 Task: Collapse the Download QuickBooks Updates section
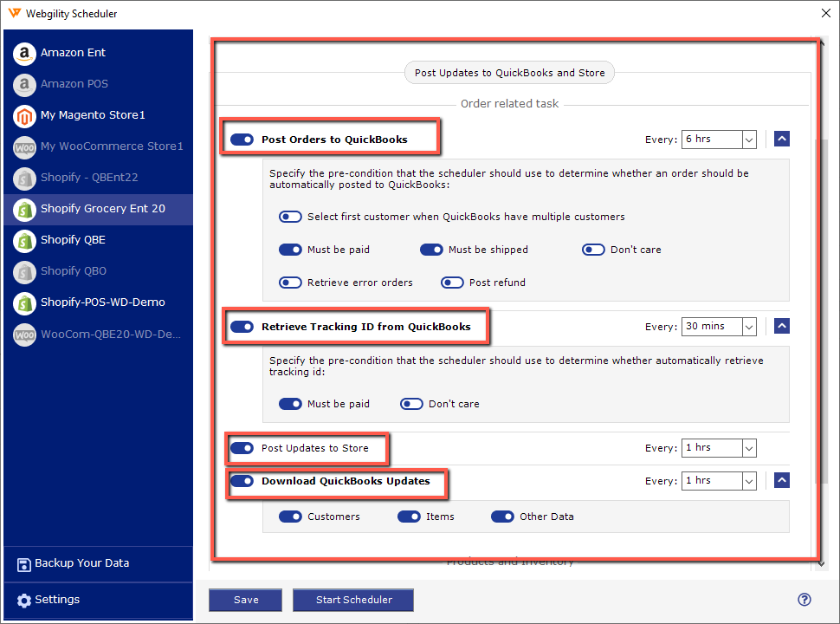click(782, 480)
